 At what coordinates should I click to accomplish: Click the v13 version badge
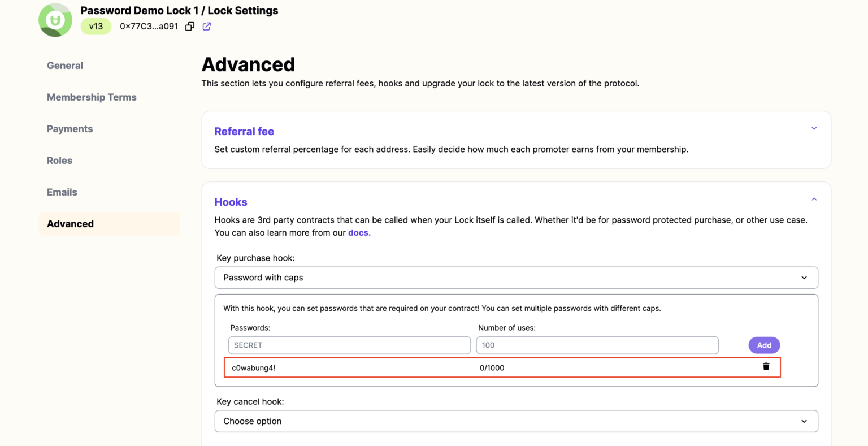pos(96,26)
